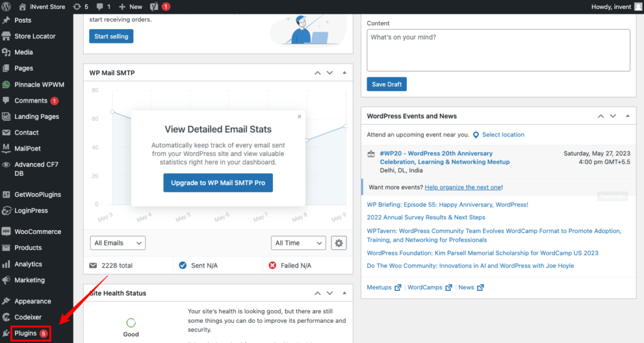Click the What's on your mind text field

click(x=498, y=50)
